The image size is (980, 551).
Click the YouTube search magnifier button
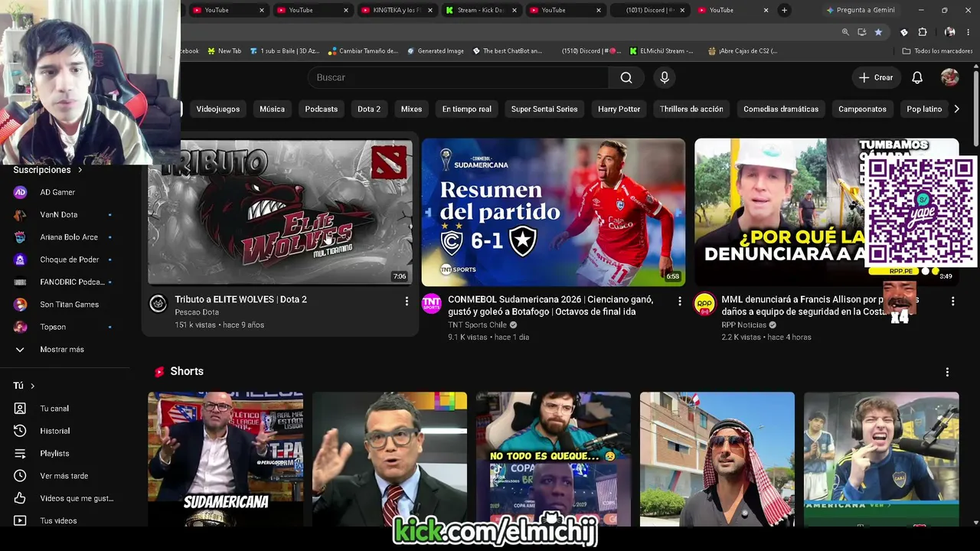(x=626, y=77)
